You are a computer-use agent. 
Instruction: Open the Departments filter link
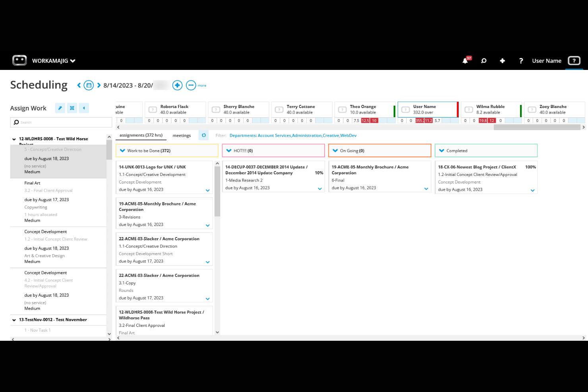[x=293, y=135]
